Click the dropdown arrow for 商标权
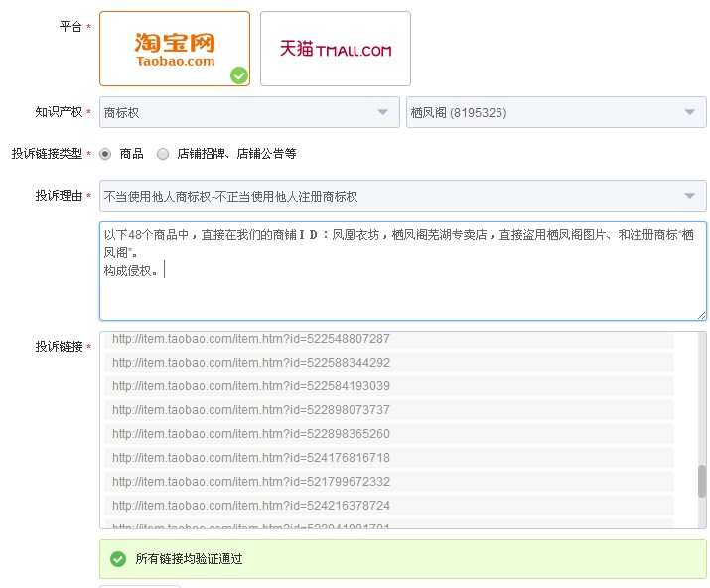The height and width of the screenshot is (588, 710). click(x=383, y=112)
